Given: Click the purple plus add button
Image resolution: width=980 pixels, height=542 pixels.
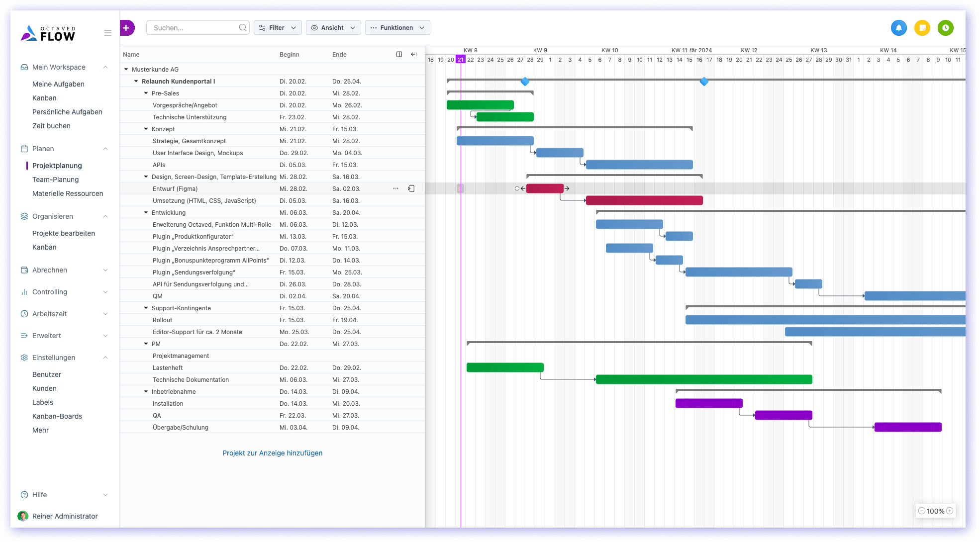Looking at the screenshot, I should 126,28.
